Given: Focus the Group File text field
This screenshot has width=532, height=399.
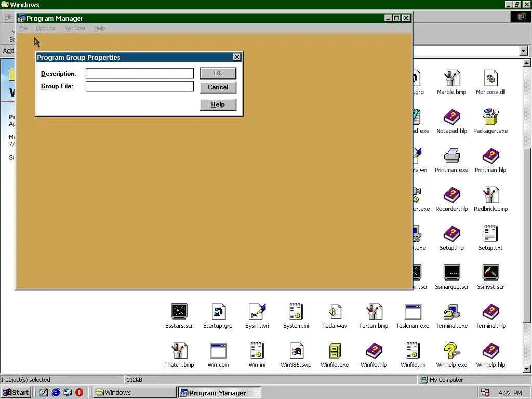Looking at the screenshot, I should click(139, 86).
